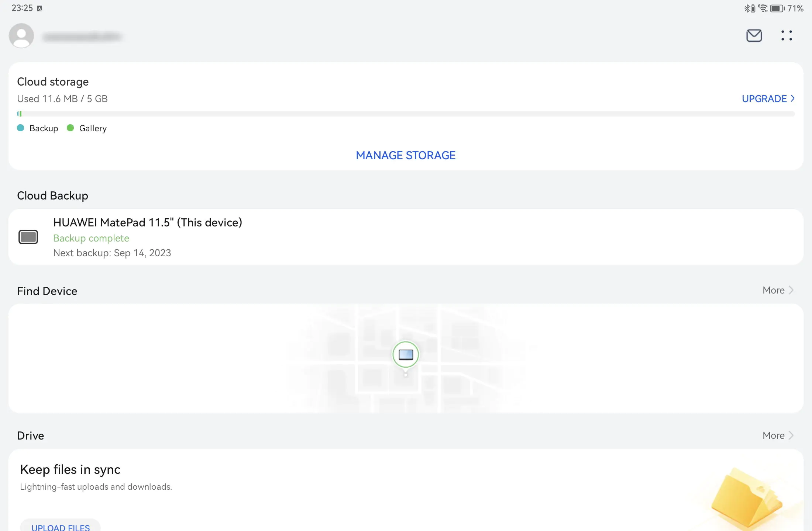This screenshot has height=531, width=812.
Task: Tap the battery icon in status bar
Action: coord(777,8)
